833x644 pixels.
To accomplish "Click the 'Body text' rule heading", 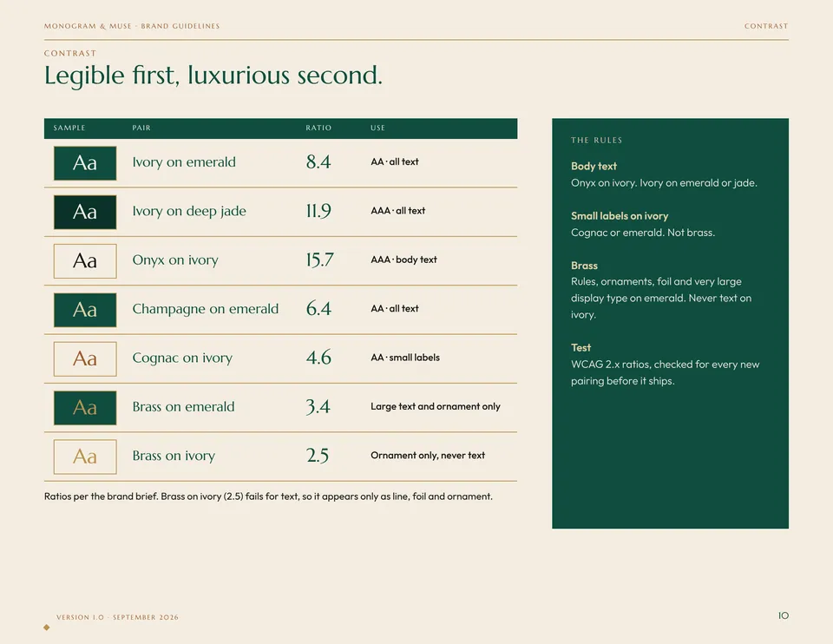I will pos(594,167).
